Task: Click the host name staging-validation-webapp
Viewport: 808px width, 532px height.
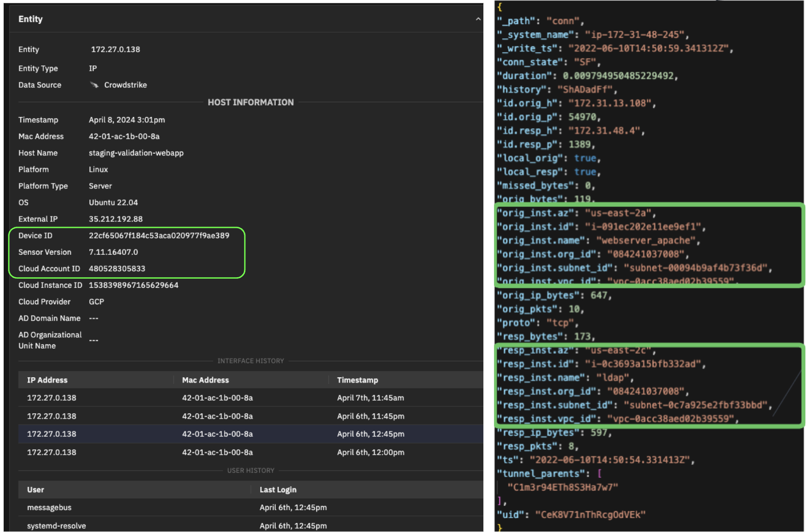Action: click(x=136, y=153)
